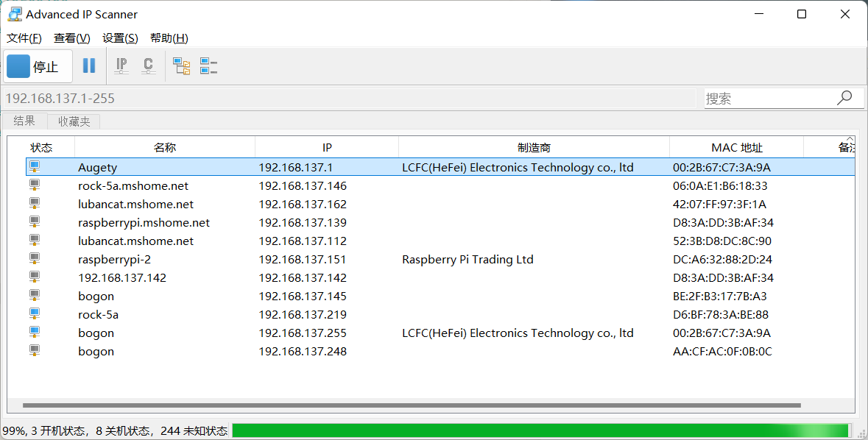Click MAC address 52:3B:D8:DC:8C:90
This screenshot has width=868, height=440.
click(721, 241)
